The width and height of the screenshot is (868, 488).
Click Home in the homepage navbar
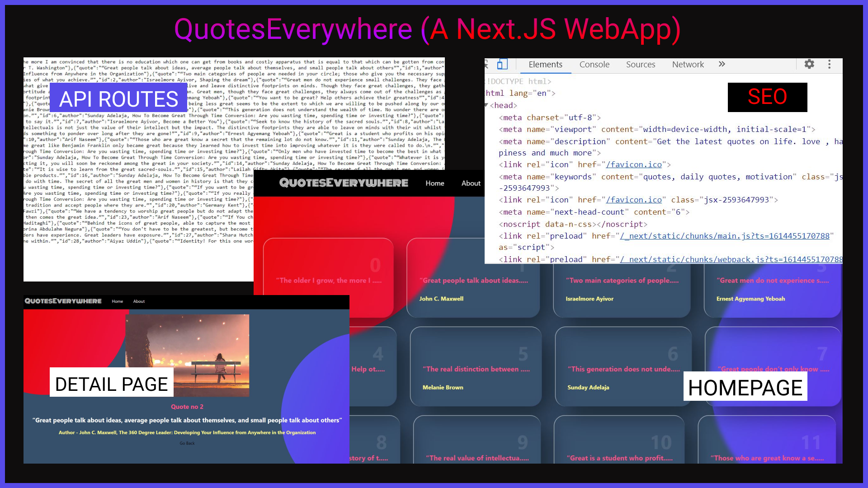click(434, 183)
